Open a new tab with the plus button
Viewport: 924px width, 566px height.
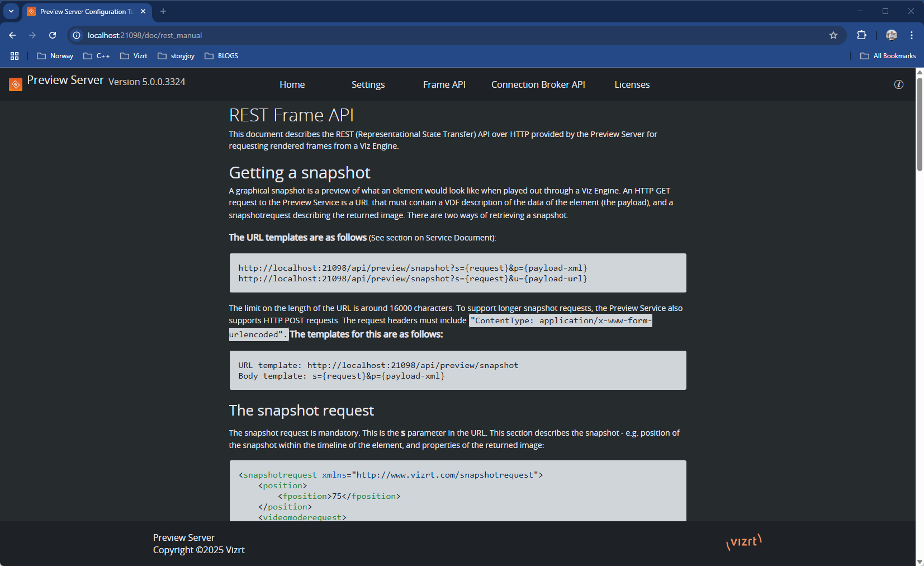163,11
